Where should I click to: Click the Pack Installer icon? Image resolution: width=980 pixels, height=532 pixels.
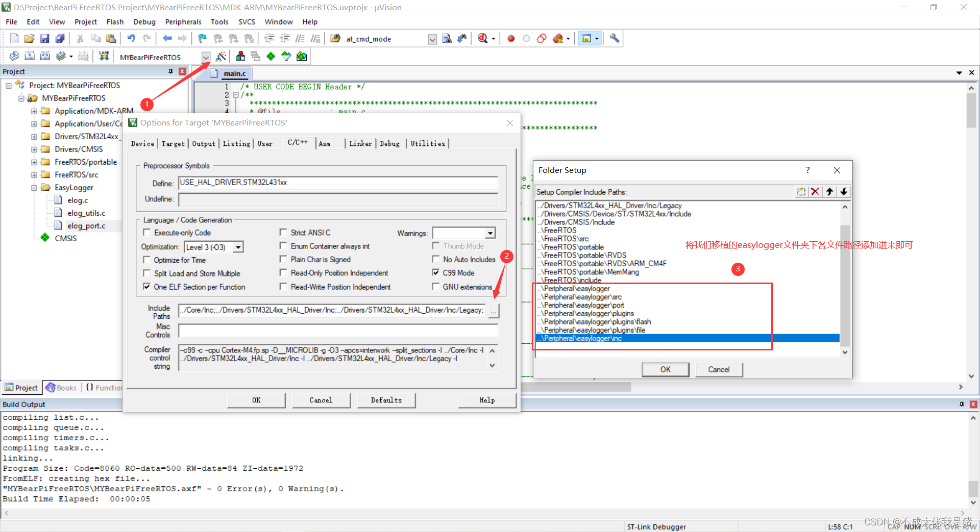pyautogui.click(x=302, y=57)
